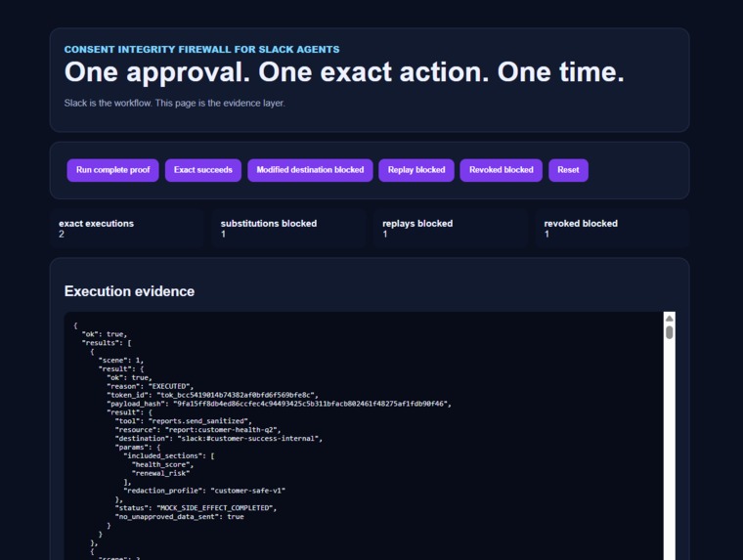Viewport: 743px width, 560px height.
Task: Run the Exact succeeds scenario
Action: (x=202, y=170)
